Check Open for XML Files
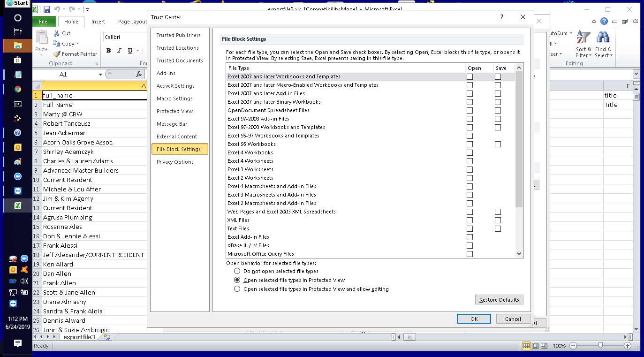The image size is (644, 357). (x=470, y=220)
